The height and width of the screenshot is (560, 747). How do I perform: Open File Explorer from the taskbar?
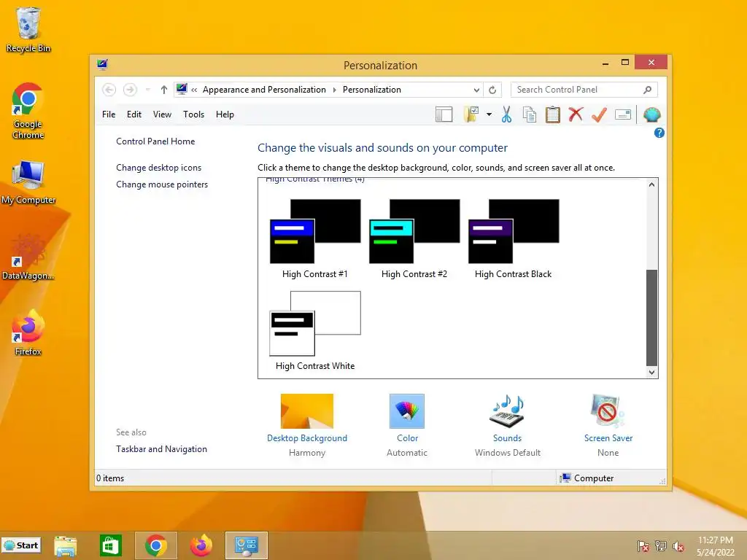pos(65,545)
